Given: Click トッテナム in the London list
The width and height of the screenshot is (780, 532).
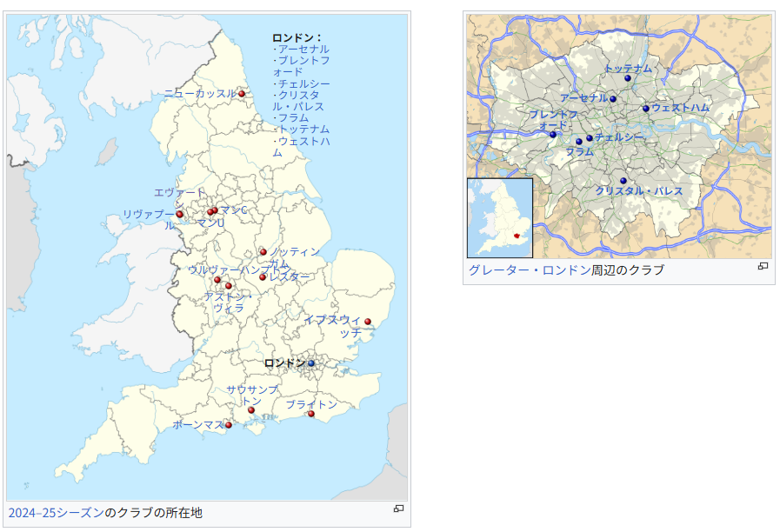Looking at the screenshot, I should pos(303,130).
